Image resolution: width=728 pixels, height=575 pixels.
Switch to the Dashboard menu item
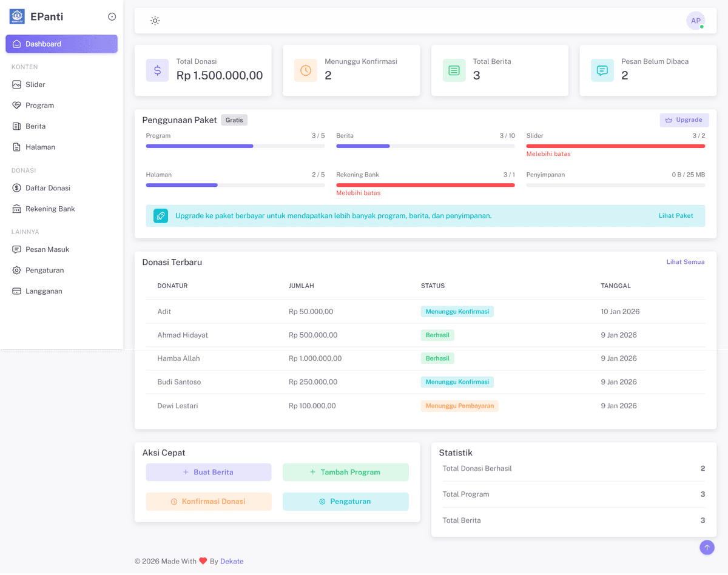(61, 44)
